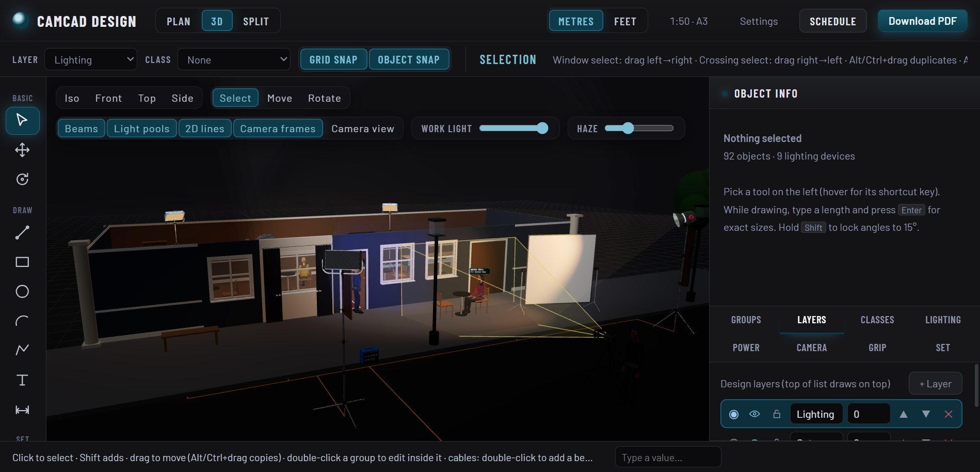Pick the Rectangle draw tool
Screen dimensions: 980x472
[x=22, y=262]
